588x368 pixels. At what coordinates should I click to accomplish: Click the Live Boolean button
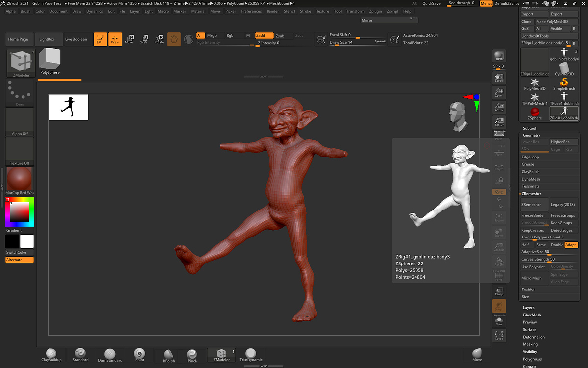76,39
